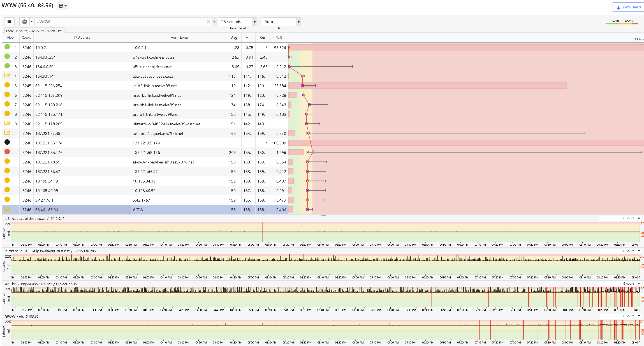The height and width of the screenshot is (346, 644).
Task: Open the Focus Auto dropdown
Action: (281, 22)
